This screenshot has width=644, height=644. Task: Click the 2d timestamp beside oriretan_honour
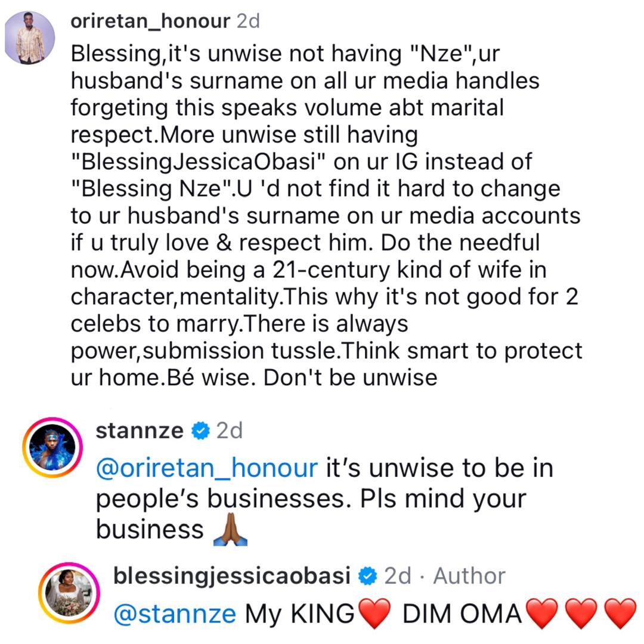click(248, 21)
